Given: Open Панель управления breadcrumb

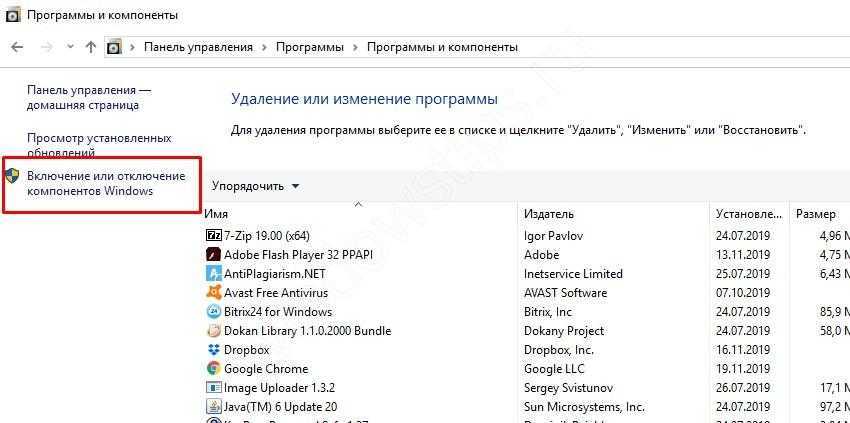Looking at the screenshot, I should click(198, 47).
